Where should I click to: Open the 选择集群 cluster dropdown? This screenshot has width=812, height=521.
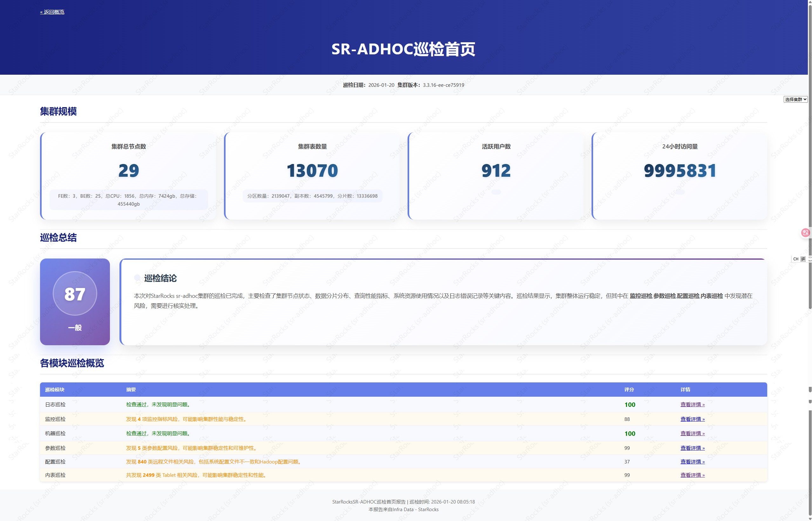pyautogui.click(x=795, y=99)
